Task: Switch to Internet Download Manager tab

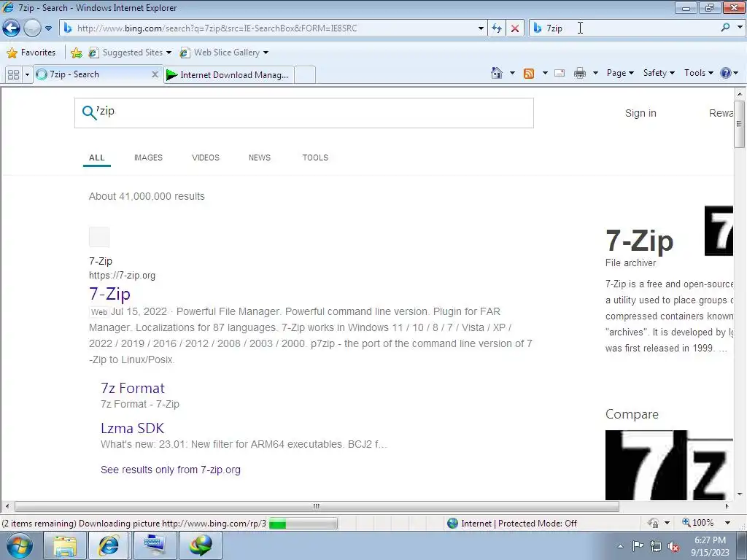Action: (228, 75)
